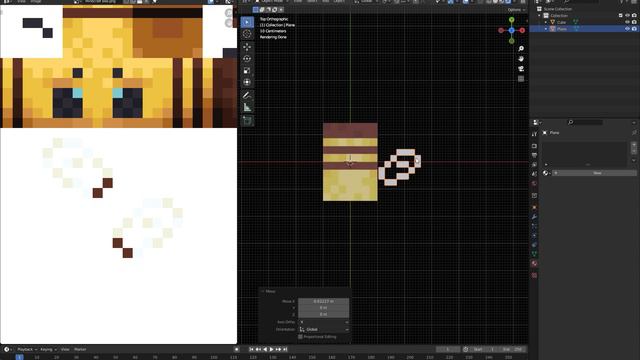This screenshot has height=360, width=640.
Task: Disable Plane in renders with camera icon
Action: tap(634, 29)
